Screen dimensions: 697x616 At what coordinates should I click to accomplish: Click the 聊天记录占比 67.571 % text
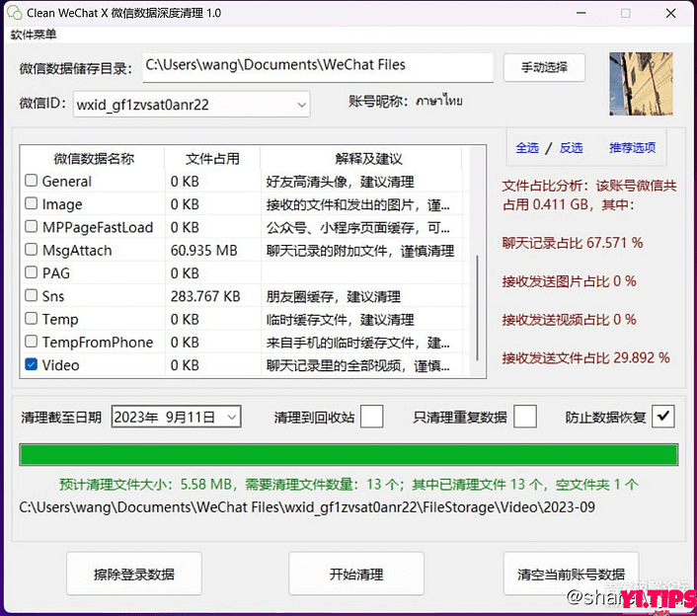tap(573, 243)
